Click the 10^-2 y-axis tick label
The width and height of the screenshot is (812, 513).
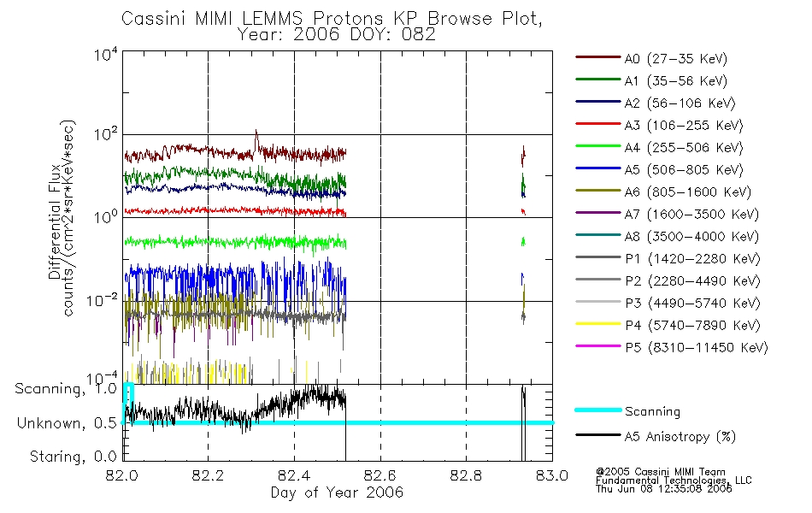102,300
